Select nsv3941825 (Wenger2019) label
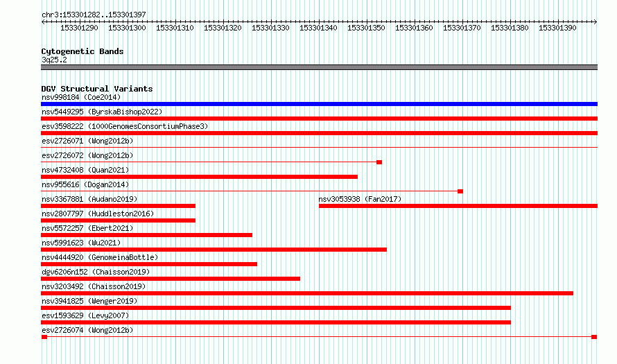617x364 pixels. [x=89, y=301]
